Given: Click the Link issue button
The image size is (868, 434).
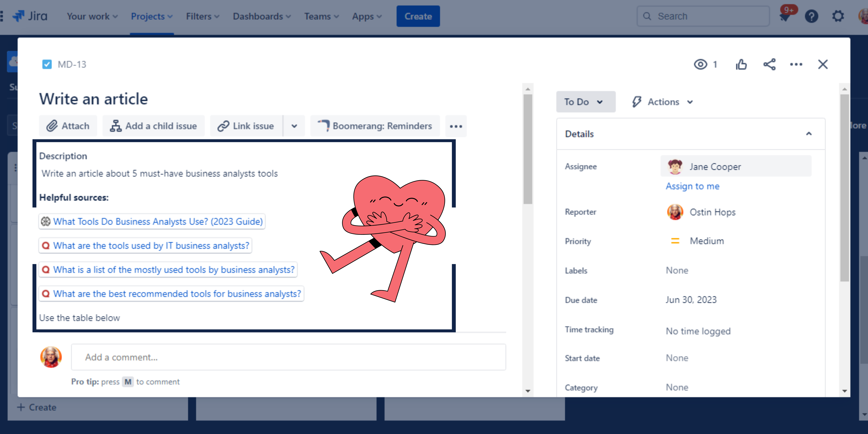Looking at the screenshot, I should pos(246,126).
